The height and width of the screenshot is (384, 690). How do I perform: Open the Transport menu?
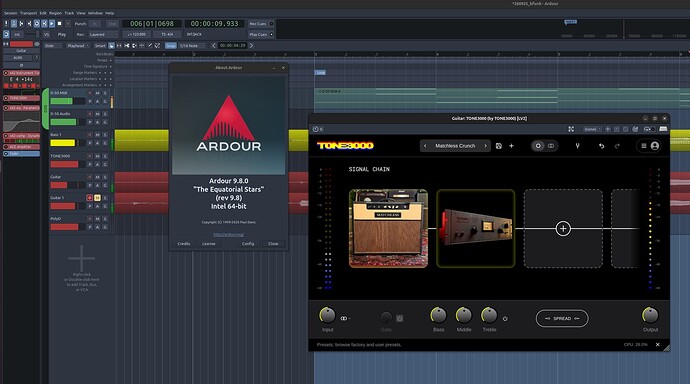point(29,13)
